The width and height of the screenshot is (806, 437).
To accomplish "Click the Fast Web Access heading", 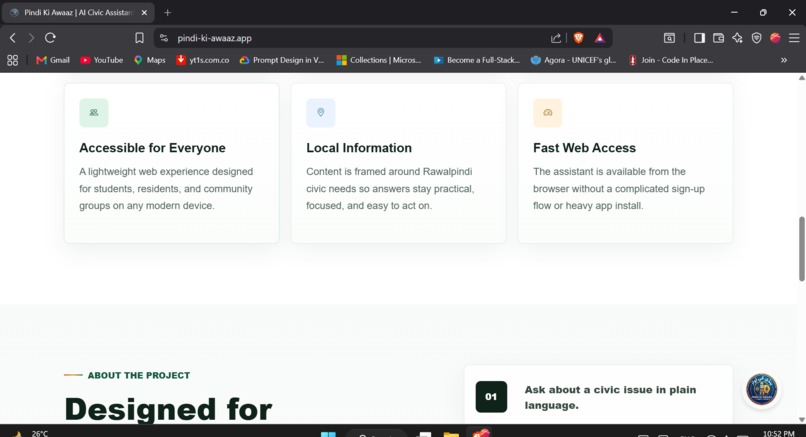I will tap(584, 148).
